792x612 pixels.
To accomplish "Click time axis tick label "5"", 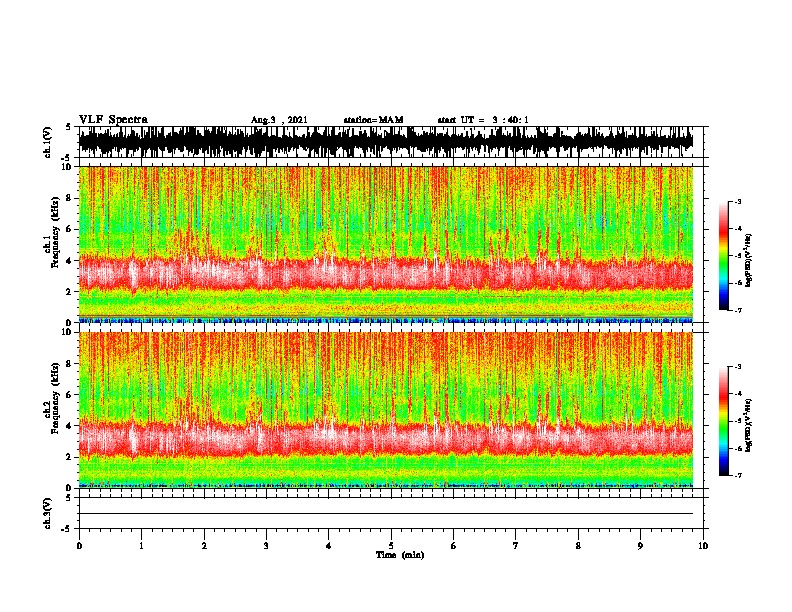I will 391,546.
